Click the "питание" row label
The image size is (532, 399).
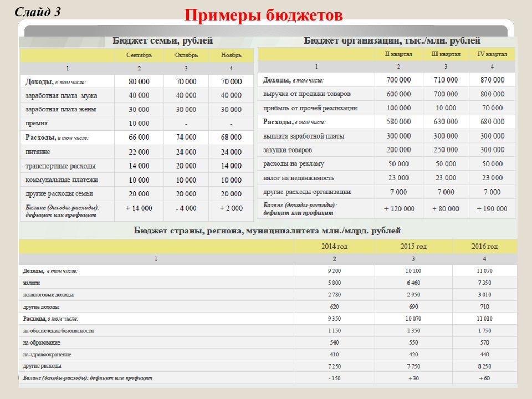pyautogui.click(x=38, y=152)
